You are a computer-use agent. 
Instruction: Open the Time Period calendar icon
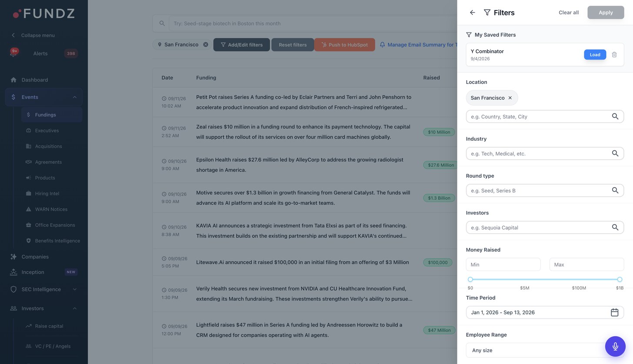[x=614, y=312]
